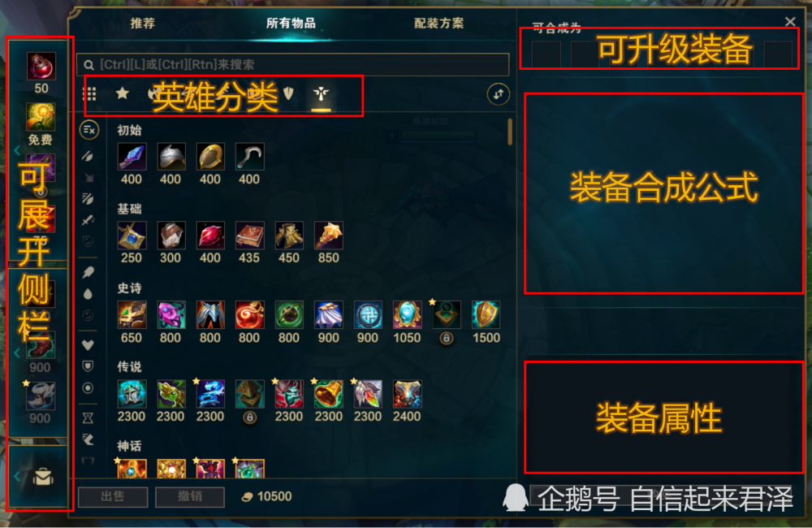Toggle the heart health stat filter
812x528 pixels.
pos(88,344)
